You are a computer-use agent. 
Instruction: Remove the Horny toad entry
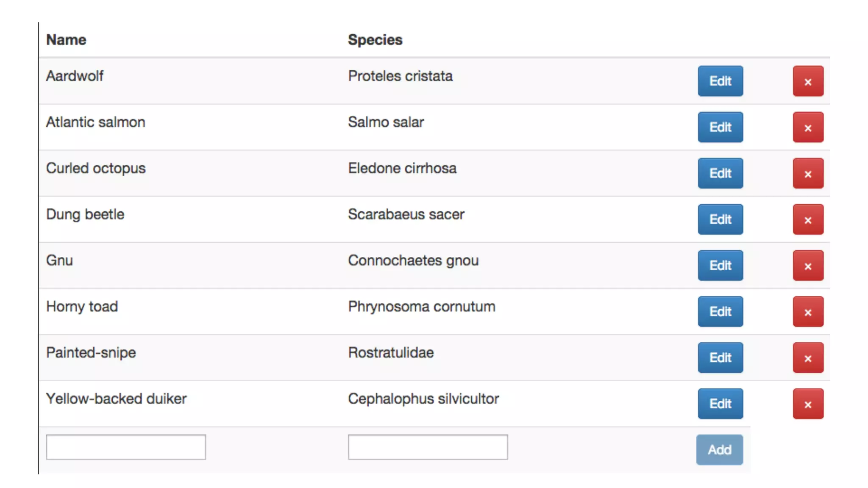[x=808, y=312]
